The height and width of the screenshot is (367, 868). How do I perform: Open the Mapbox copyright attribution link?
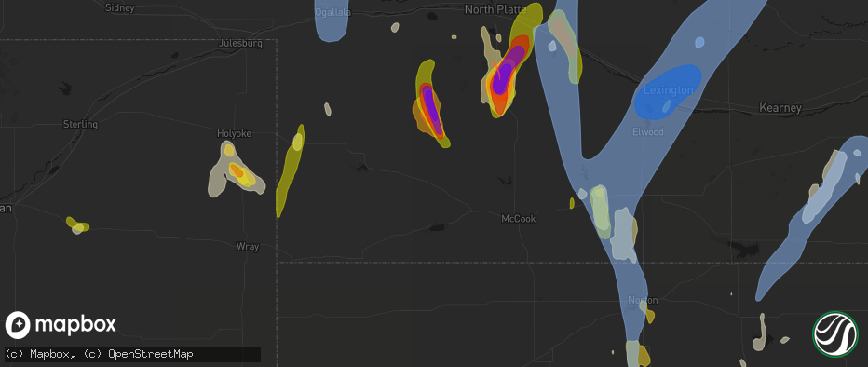click(38, 354)
